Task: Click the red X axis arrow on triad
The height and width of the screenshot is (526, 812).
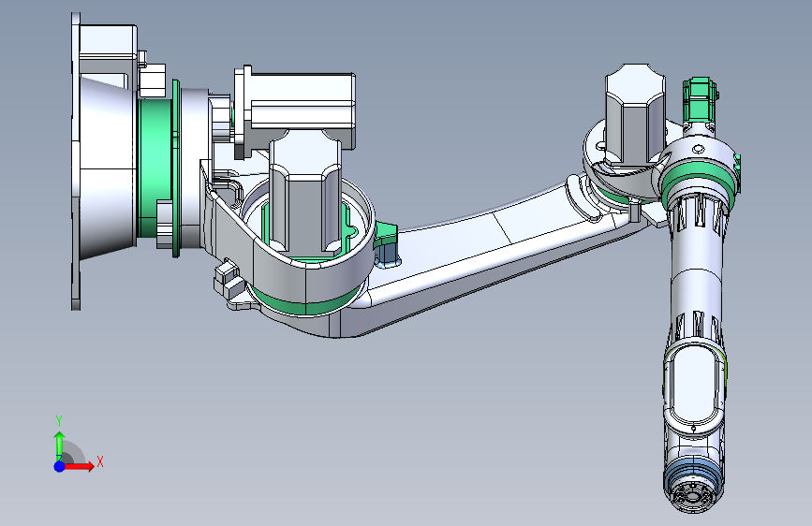Action: tap(81, 466)
